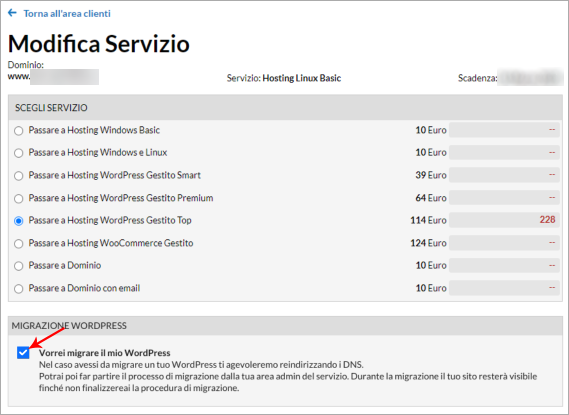Pick Hosting WordPress Gestito Premium radio
The image size is (569, 415).
(19, 198)
